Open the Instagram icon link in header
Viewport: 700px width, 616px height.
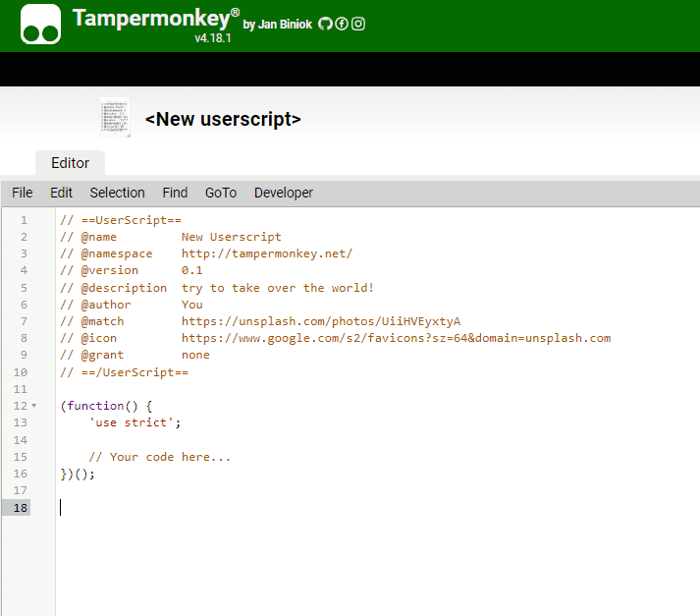click(358, 24)
